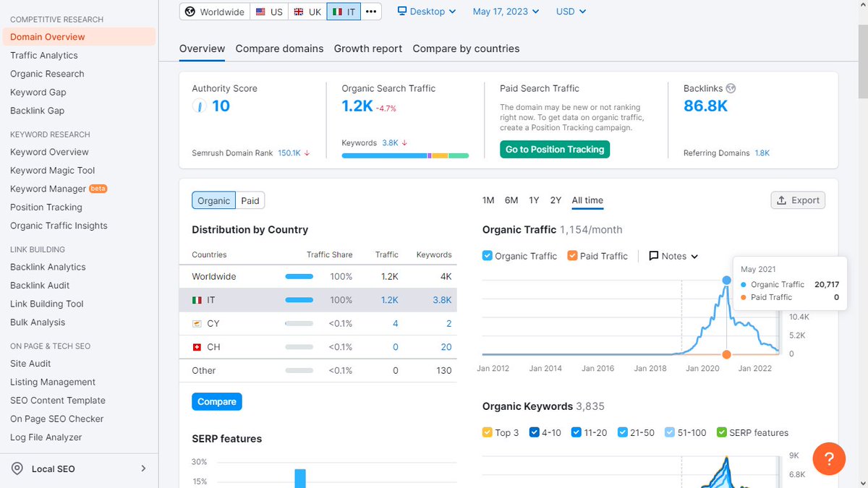Click the Keywords 3.8K link under organic traffic

(x=390, y=143)
